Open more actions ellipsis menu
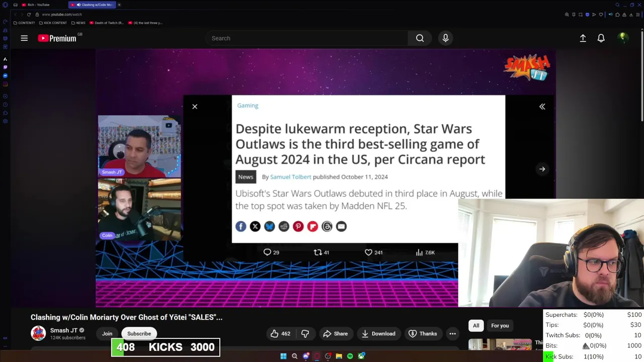Screen dimensions: 644x362 (x=452, y=333)
